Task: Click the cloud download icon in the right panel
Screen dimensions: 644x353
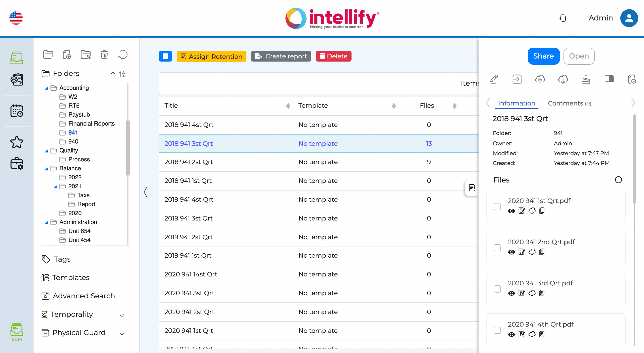Action: click(x=563, y=79)
